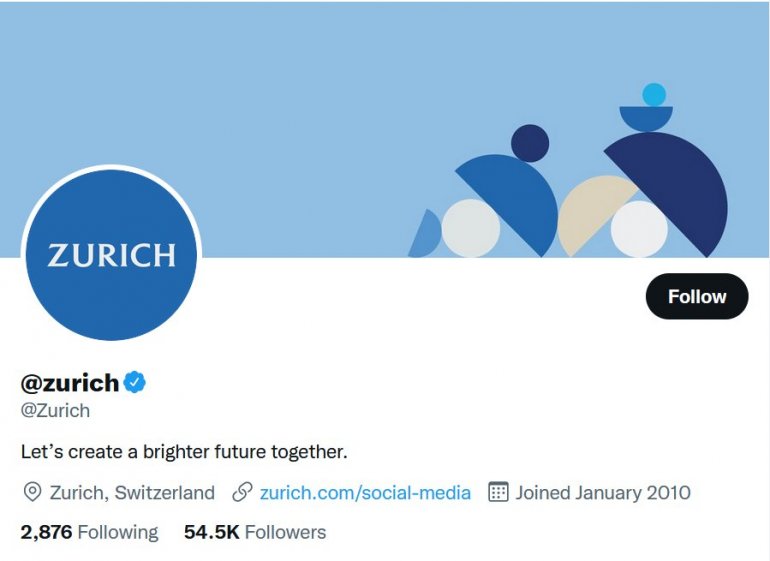Image resolution: width=770 pixels, height=561 pixels.
Task: Click the bio text about brighter future
Action: (x=184, y=452)
